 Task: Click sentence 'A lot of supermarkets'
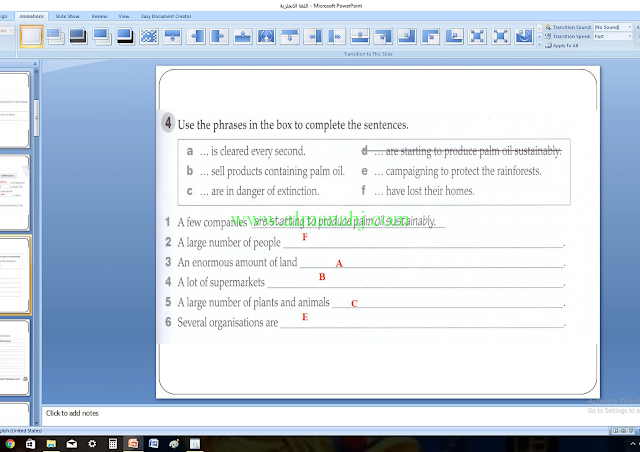pyautogui.click(x=221, y=282)
